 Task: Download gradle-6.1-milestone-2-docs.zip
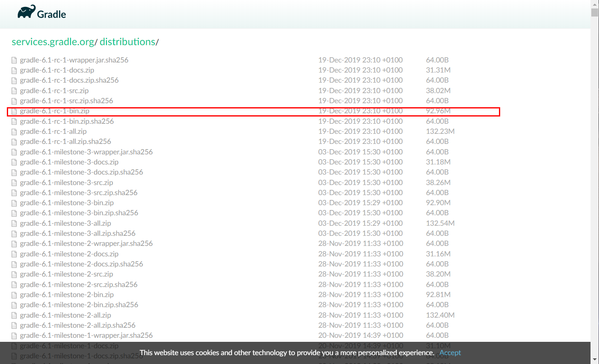tap(69, 254)
